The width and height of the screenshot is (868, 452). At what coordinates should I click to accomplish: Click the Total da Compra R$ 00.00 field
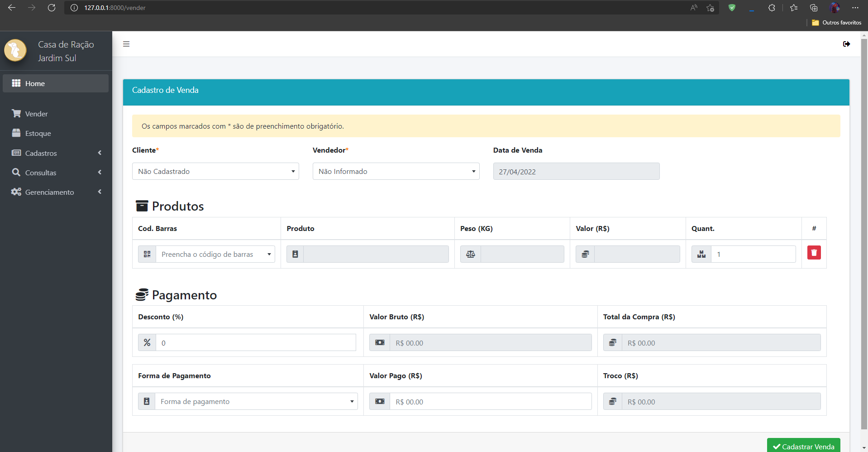pyautogui.click(x=721, y=342)
